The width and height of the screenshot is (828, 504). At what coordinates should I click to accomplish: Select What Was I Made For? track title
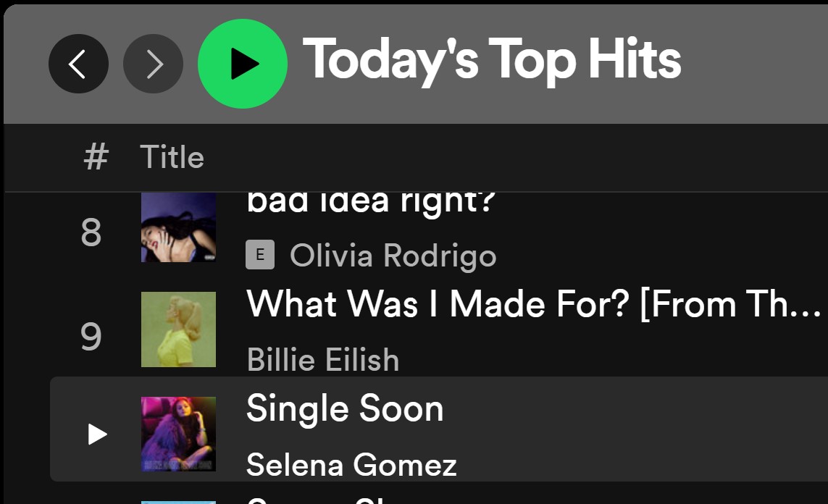click(x=533, y=304)
